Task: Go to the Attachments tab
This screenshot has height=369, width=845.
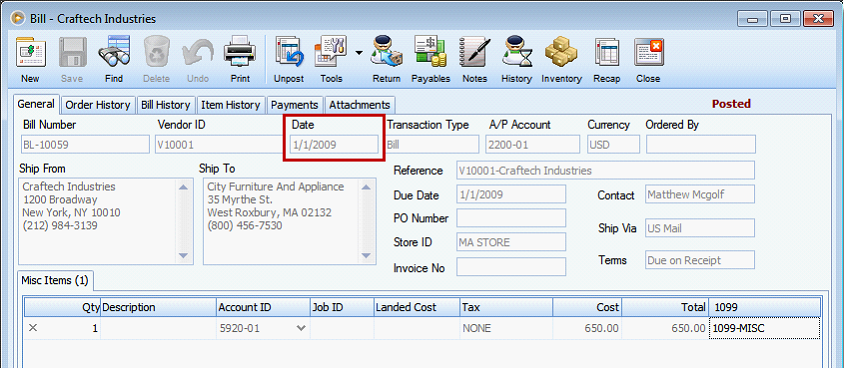Action: 359,105
